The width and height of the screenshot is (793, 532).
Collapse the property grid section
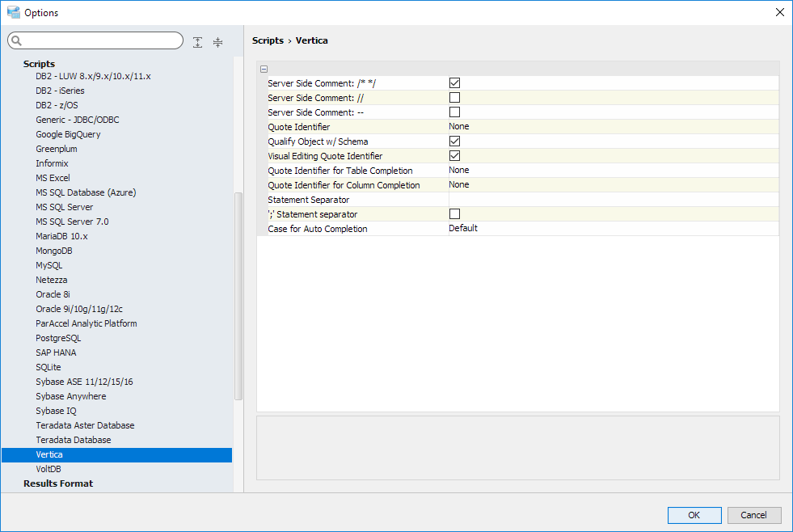pyautogui.click(x=264, y=69)
